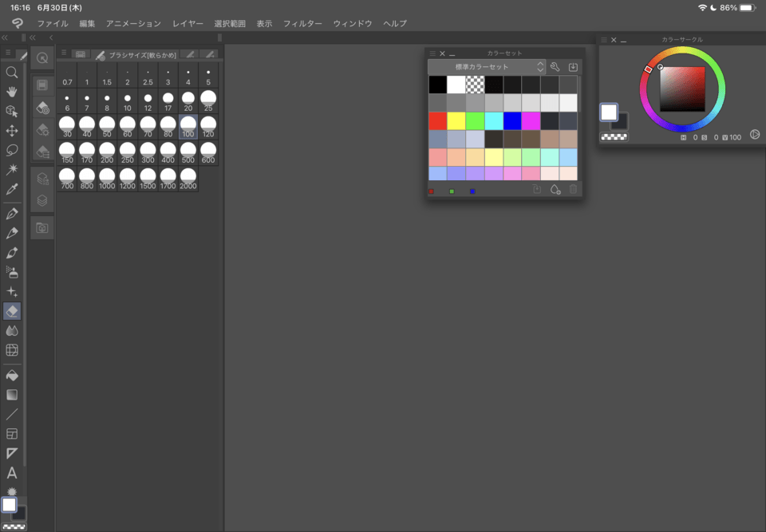766x532 pixels.
Task: Select the Operation cube-and-cursor tool
Action: click(12, 112)
